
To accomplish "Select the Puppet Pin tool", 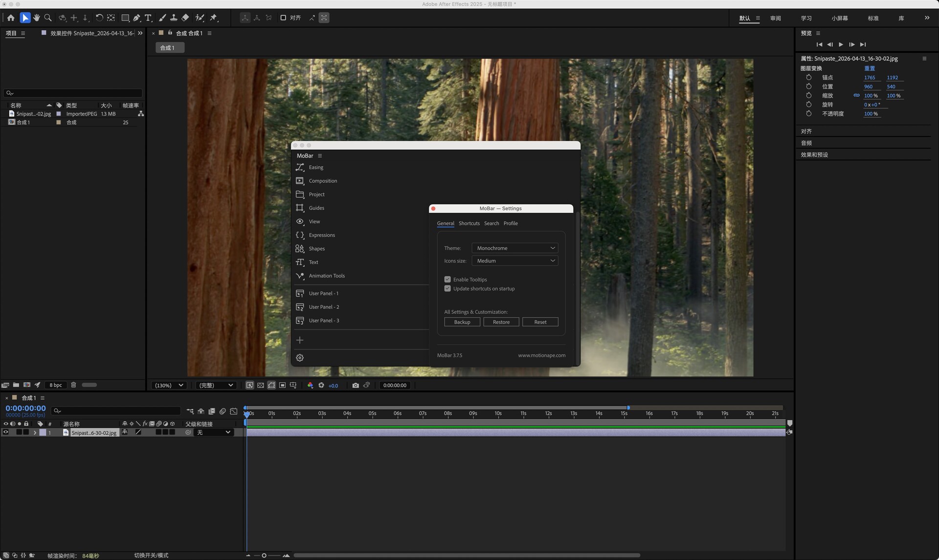I will tap(214, 18).
